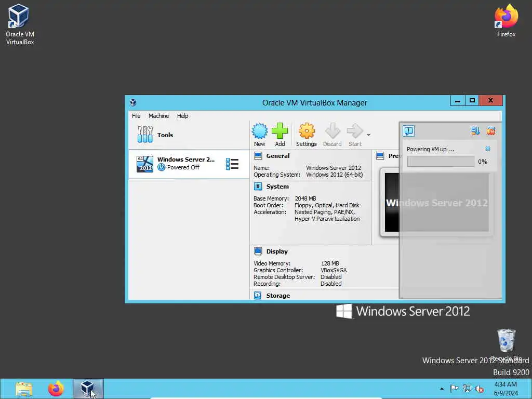Click the VBoxSVGA graphics controller value
Viewport: 532px width, 399px height.
(334, 270)
